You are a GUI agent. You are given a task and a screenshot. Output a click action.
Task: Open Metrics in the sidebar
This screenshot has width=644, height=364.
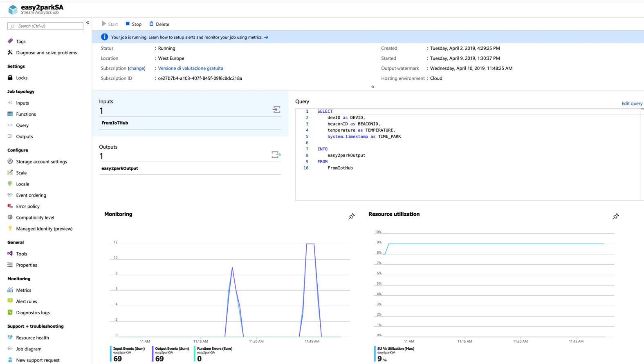tap(23, 290)
